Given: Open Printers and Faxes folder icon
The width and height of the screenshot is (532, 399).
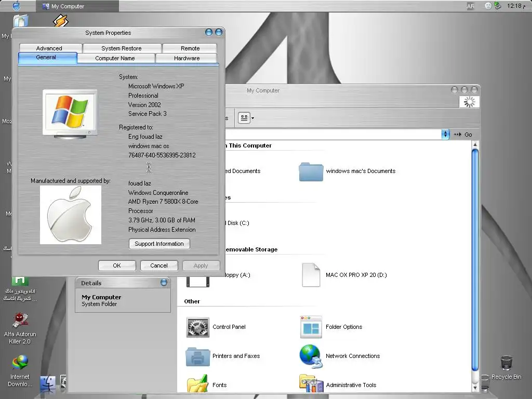Looking at the screenshot, I should [198, 356].
